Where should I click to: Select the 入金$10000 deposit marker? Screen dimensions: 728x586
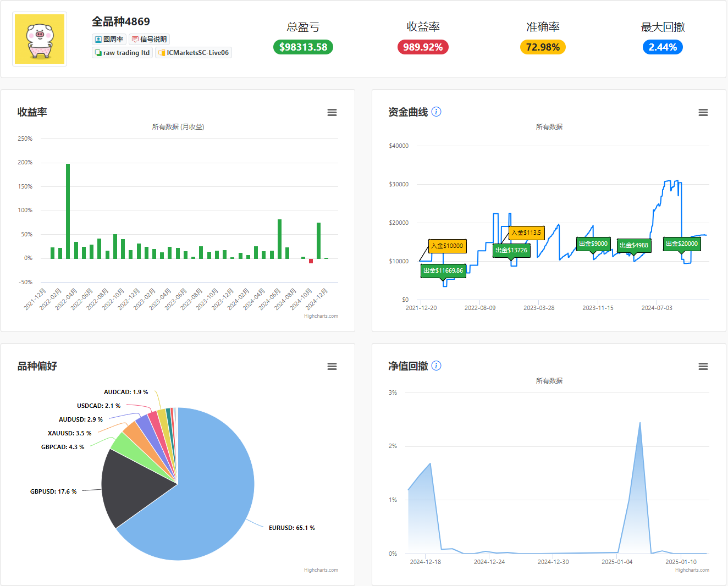pos(448,246)
